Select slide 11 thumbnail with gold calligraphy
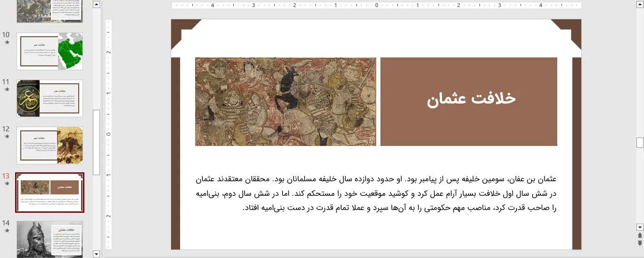Viewport: 644px width, 258px height. pyautogui.click(x=50, y=98)
